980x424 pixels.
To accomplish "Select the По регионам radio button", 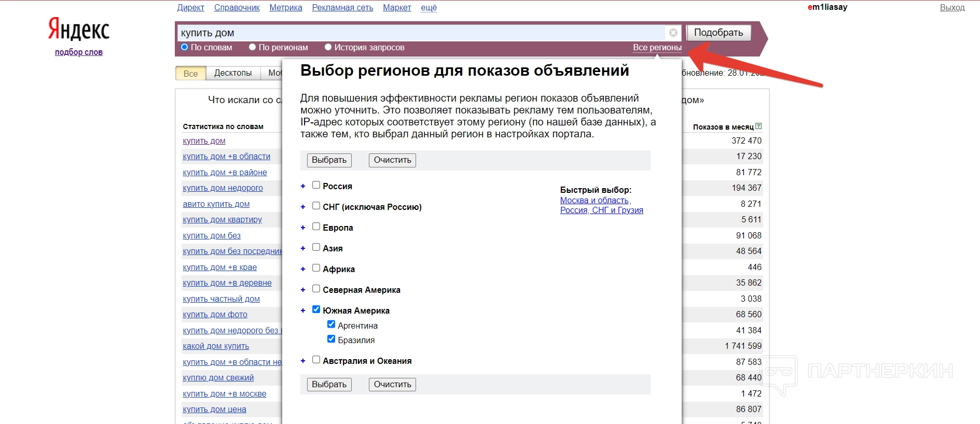I will click(252, 47).
